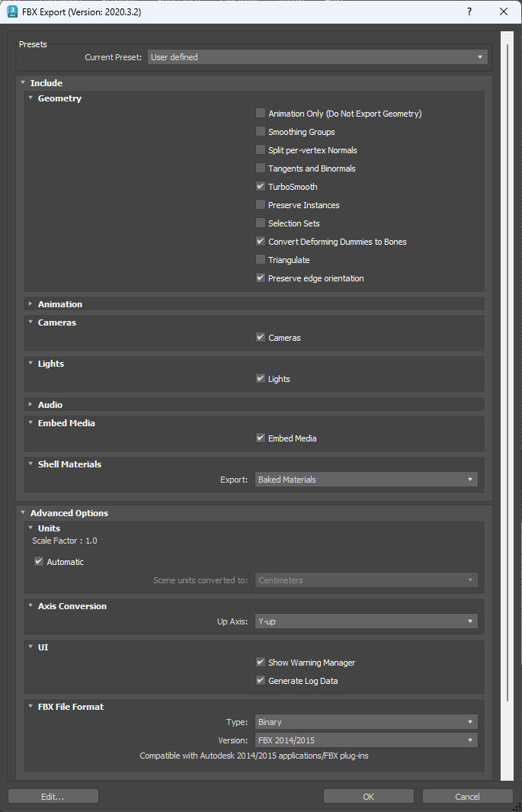This screenshot has height=812, width=522.
Task: Click the help question mark button
Action: [469, 12]
